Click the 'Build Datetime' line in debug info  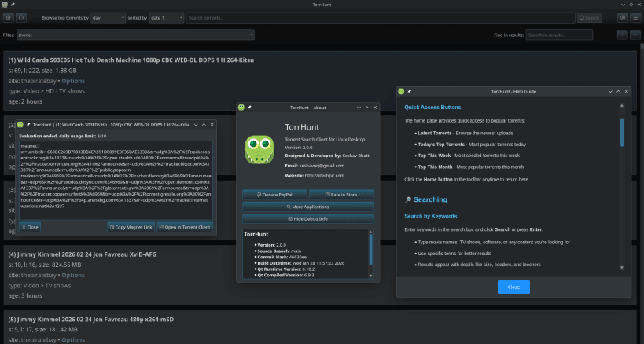(x=300, y=263)
